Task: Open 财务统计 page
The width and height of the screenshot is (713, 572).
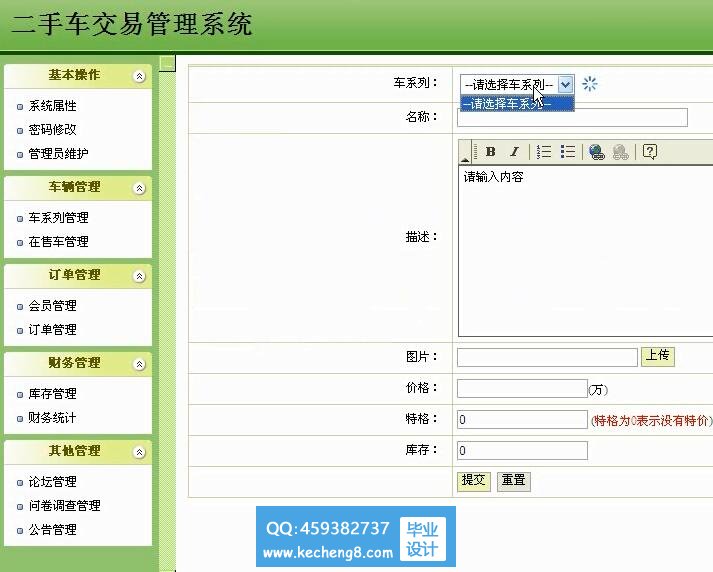Action: [52, 418]
